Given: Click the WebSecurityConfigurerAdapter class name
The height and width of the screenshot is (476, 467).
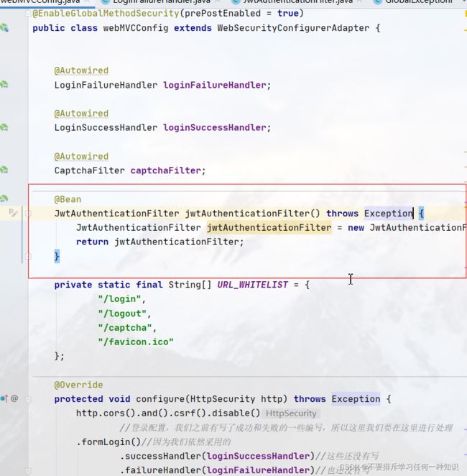Looking at the screenshot, I should click(x=293, y=28).
